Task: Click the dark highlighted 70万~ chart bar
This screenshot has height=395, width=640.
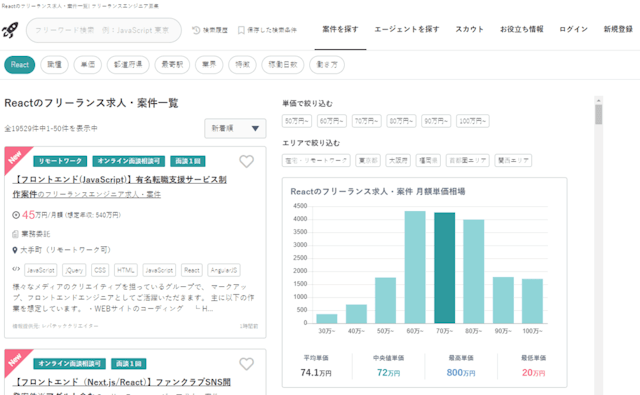Action: 444,268
